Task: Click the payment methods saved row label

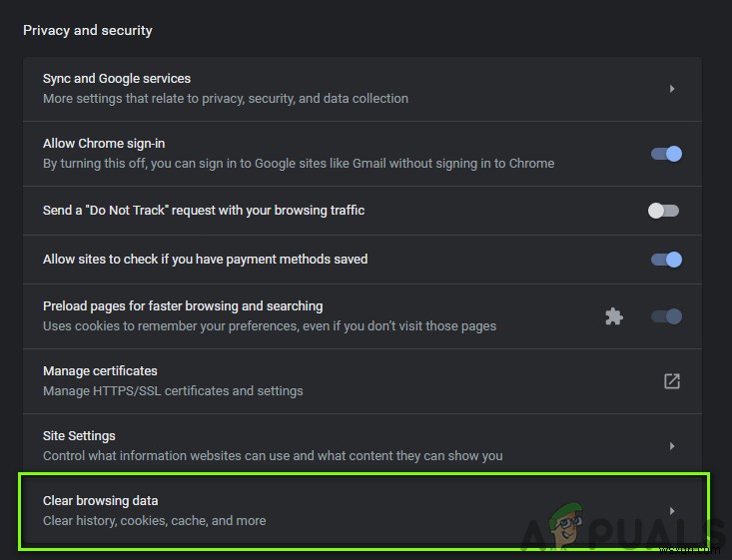Action: [205, 260]
